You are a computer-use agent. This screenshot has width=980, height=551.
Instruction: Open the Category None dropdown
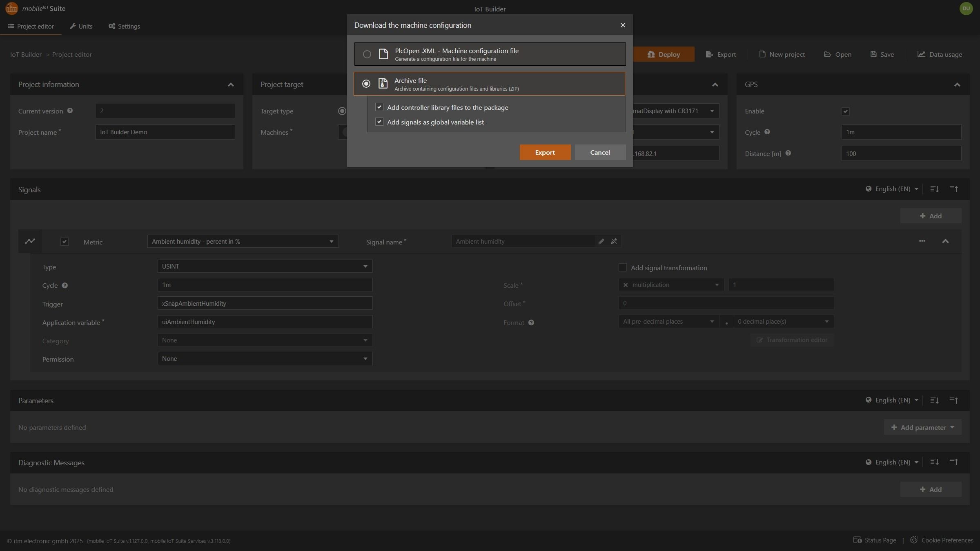tap(265, 340)
